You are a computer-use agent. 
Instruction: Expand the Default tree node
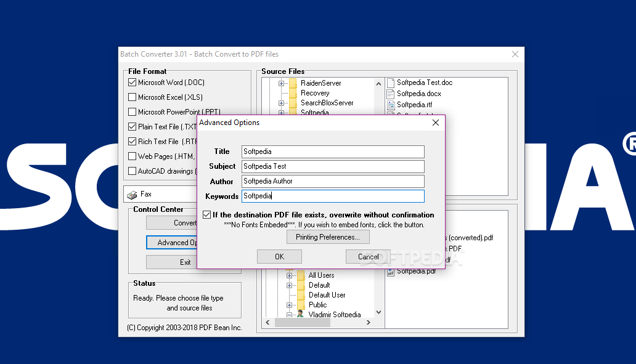click(x=289, y=285)
